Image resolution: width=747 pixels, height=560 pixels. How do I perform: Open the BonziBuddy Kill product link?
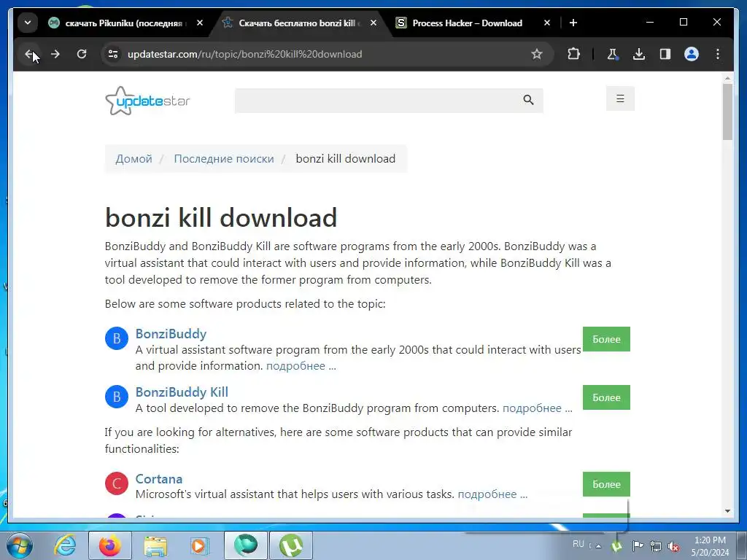point(182,392)
